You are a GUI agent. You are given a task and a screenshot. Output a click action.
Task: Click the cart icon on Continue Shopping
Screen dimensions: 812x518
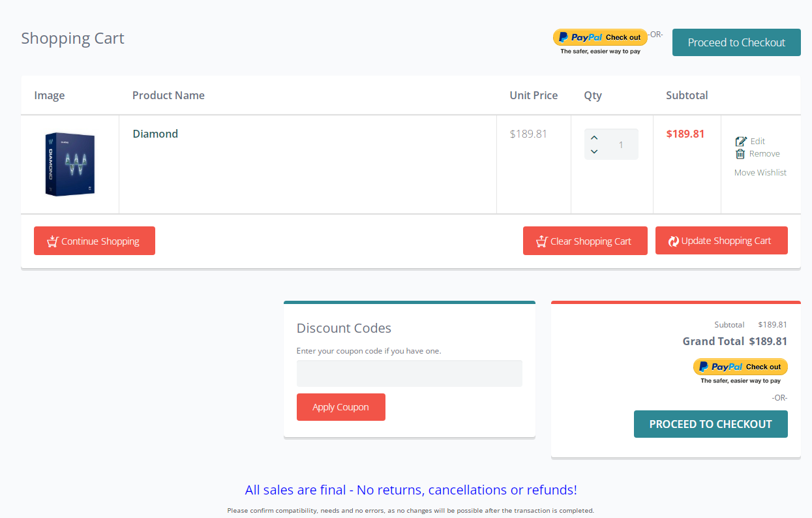53,241
